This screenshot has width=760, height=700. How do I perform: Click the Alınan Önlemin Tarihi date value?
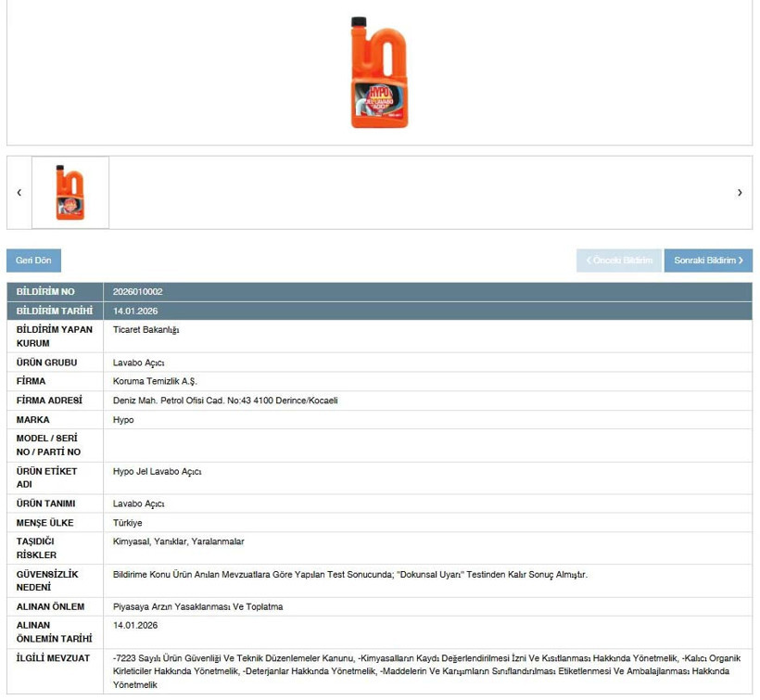pos(135,626)
